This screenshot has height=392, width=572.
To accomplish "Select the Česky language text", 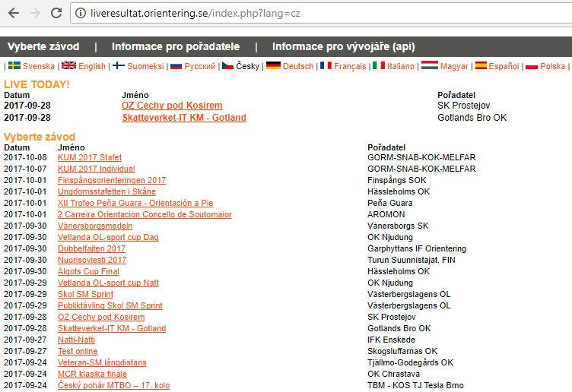I will point(247,66).
